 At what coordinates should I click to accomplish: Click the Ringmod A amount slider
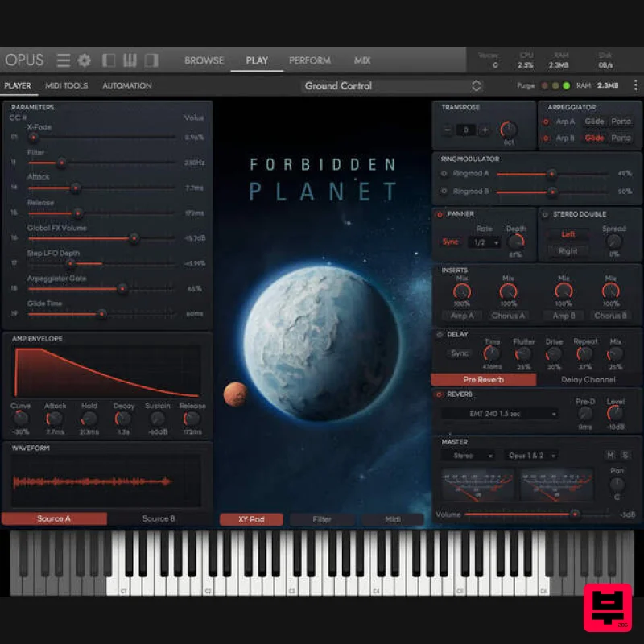552,174
